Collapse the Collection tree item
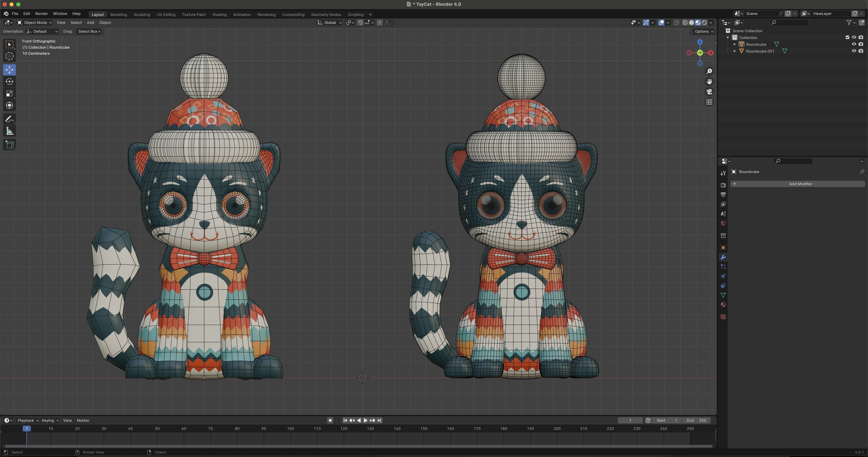 tap(728, 37)
